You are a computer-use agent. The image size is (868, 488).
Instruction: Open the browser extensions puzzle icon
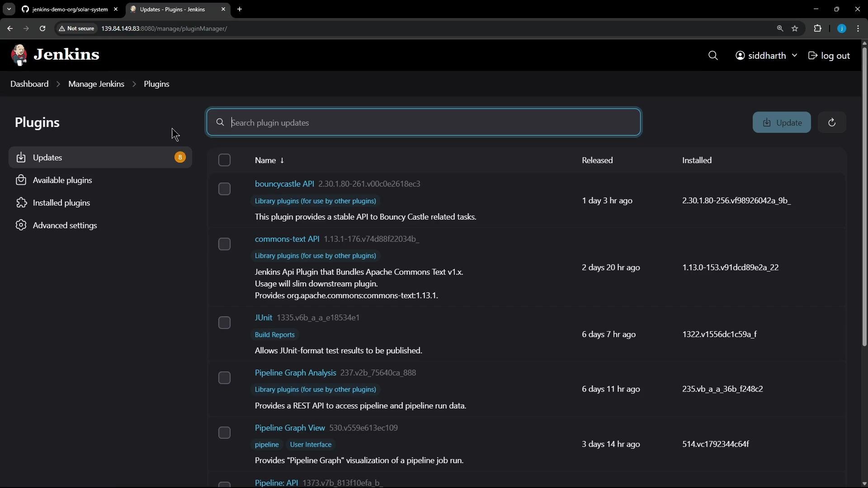coord(818,28)
